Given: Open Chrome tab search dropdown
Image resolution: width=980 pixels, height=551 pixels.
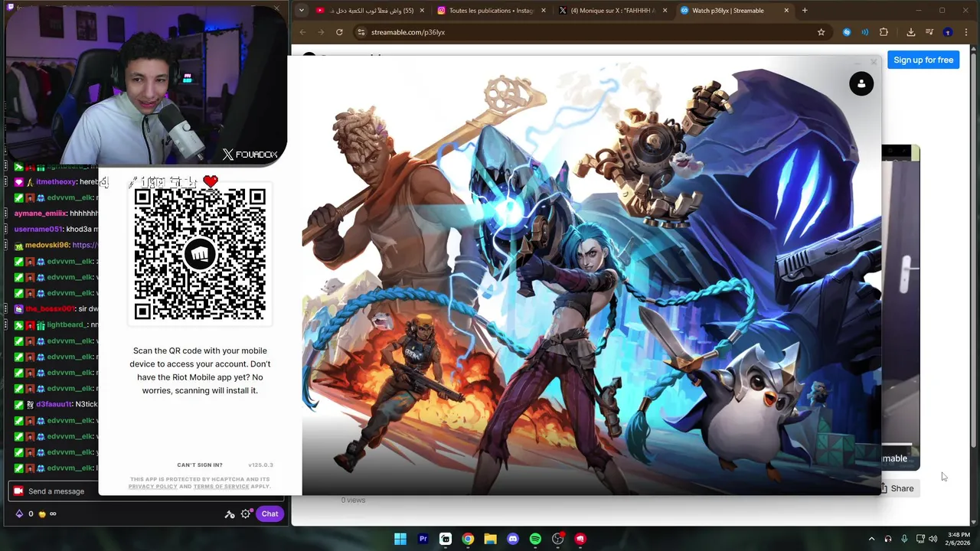Looking at the screenshot, I should tap(301, 10).
